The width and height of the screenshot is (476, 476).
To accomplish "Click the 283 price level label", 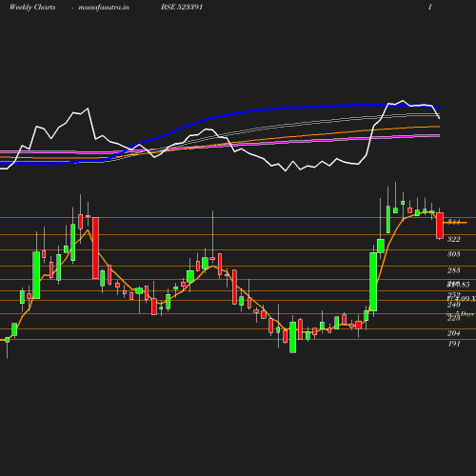I will [454, 270].
